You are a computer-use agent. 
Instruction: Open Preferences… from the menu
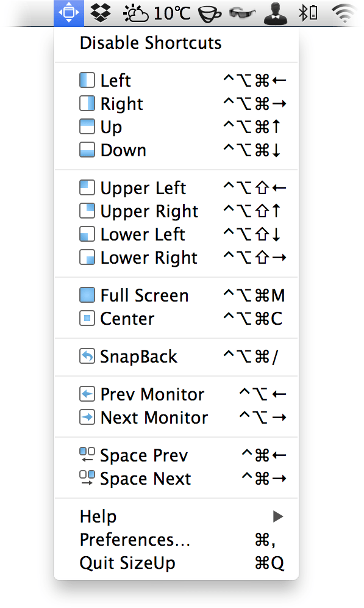[176, 540]
